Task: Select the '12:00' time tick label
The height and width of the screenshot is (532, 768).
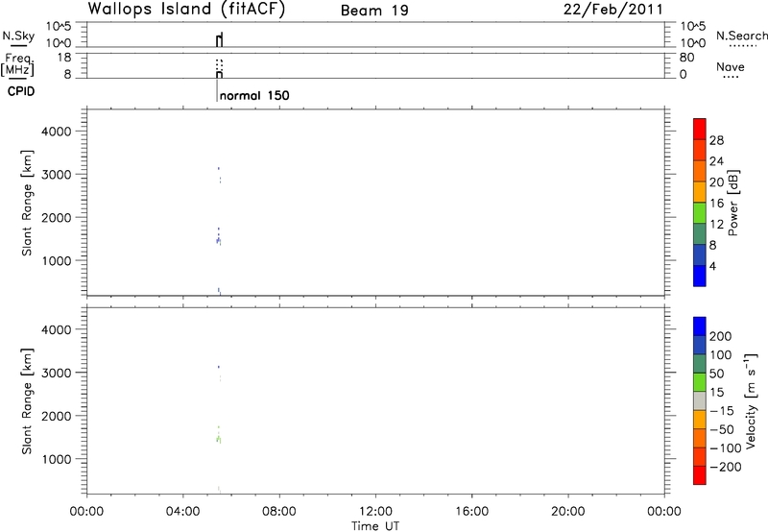Action: click(375, 512)
